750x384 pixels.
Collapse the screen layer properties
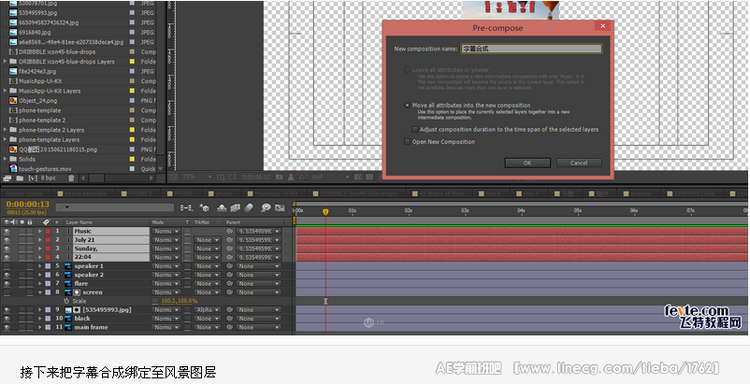(x=40, y=292)
